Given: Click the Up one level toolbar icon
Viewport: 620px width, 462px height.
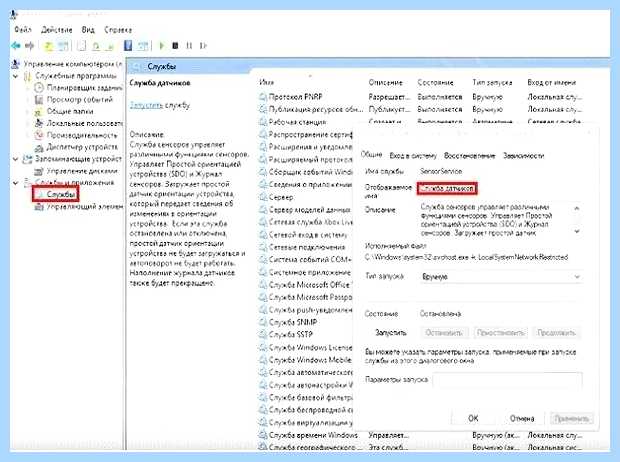Looking at the screenshot, I should [x=48, y=46].
